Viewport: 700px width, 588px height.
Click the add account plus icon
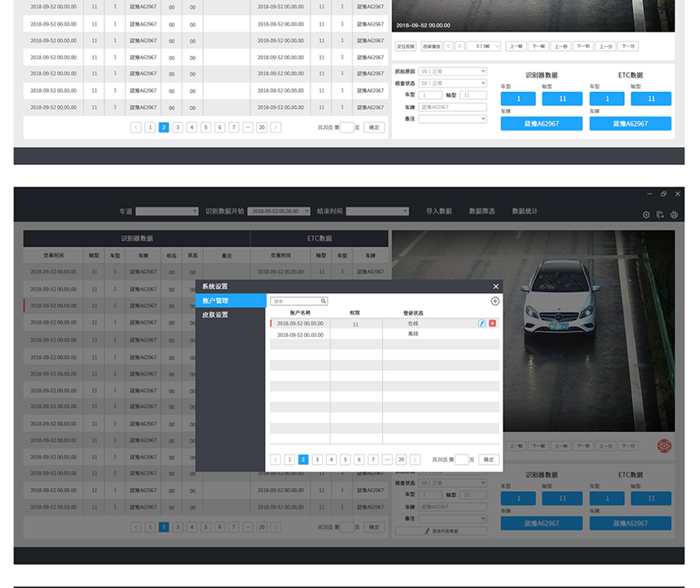[x=495, y=301]
